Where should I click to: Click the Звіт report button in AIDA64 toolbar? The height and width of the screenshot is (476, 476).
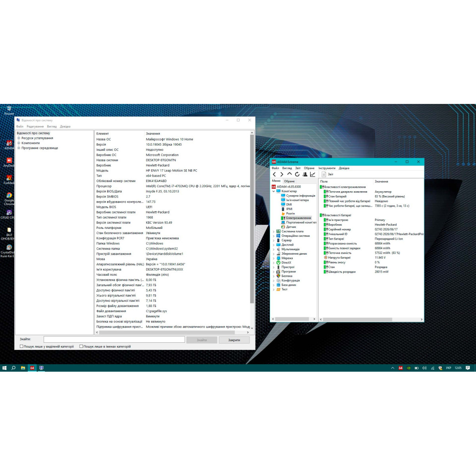point(328,174)
